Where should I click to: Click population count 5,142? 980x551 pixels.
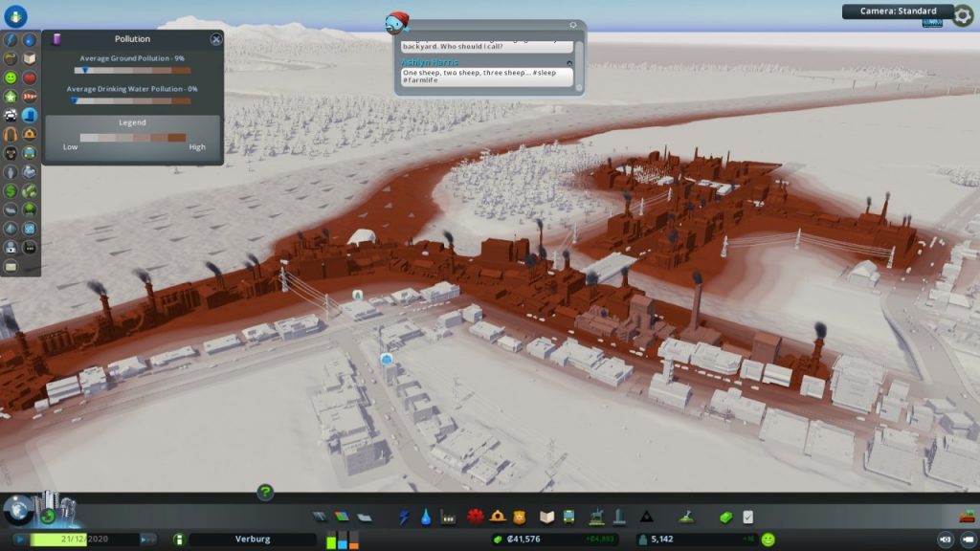(x=662, y=539)
